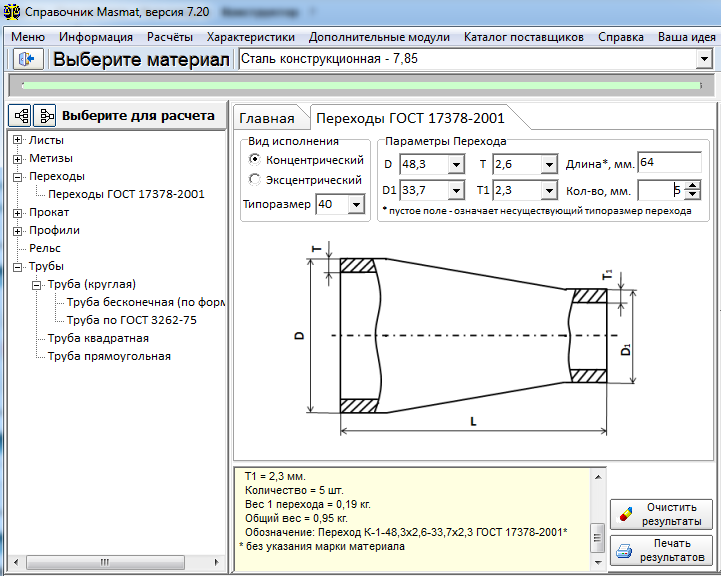721x576 pixels.
Task: Select the Концентрический radio button
Action: [255, 160]
